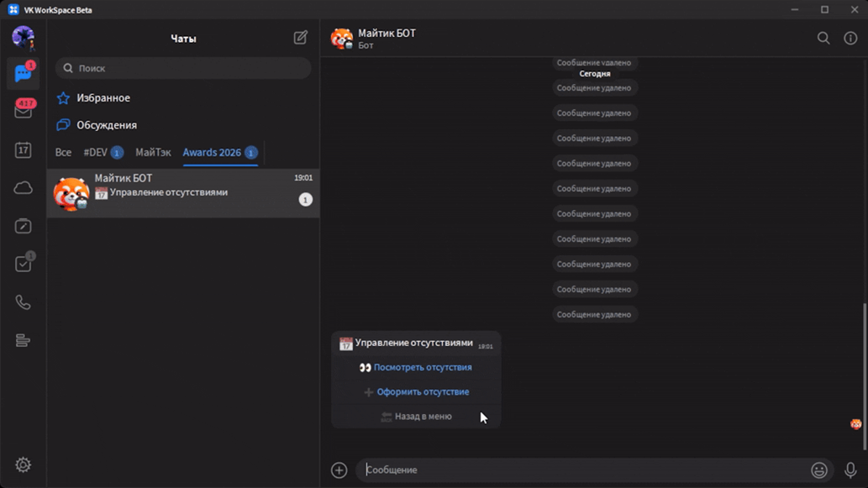
Task: Open Settings gear in sidebar
Action: pos(23,464)
